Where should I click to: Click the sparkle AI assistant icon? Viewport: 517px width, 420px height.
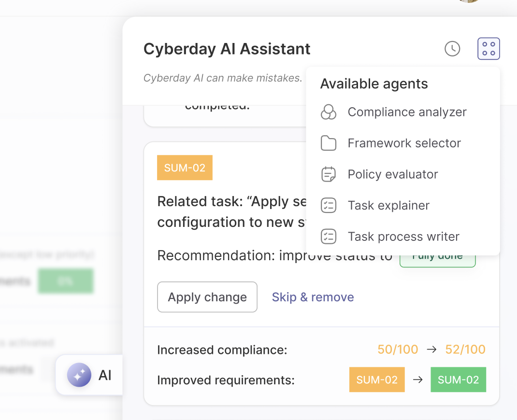point(79,375)
